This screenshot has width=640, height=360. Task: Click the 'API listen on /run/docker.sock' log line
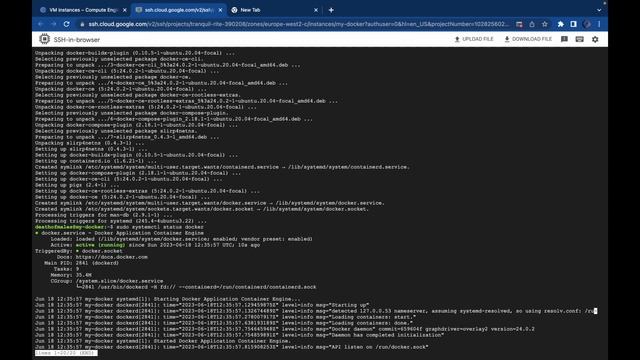tap(231, 347)
